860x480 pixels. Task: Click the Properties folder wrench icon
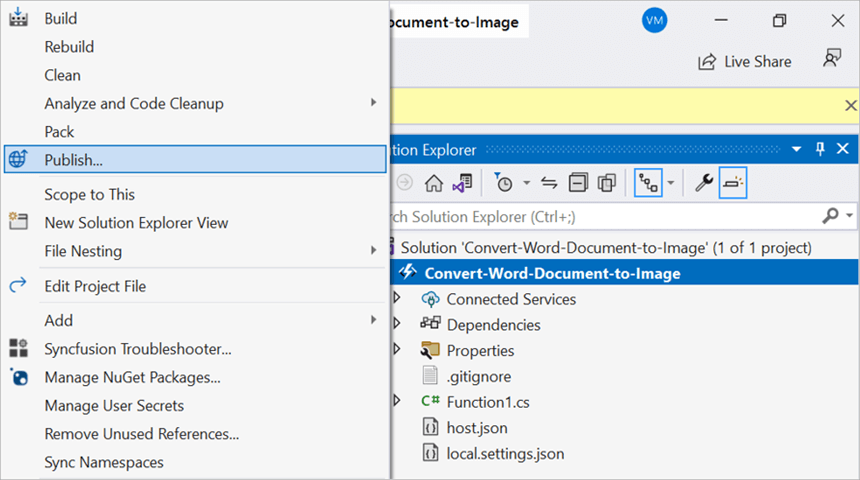pyautogui.click(x=430, y=350)
